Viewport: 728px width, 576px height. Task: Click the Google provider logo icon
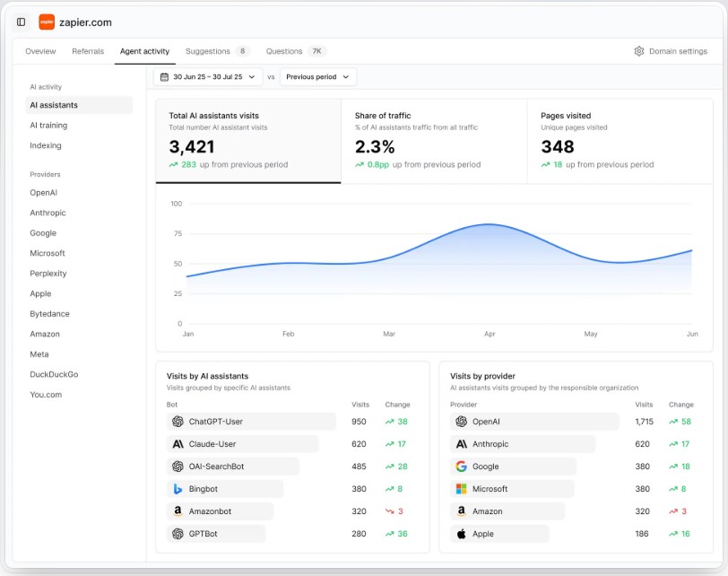click(x=461, y=467)
